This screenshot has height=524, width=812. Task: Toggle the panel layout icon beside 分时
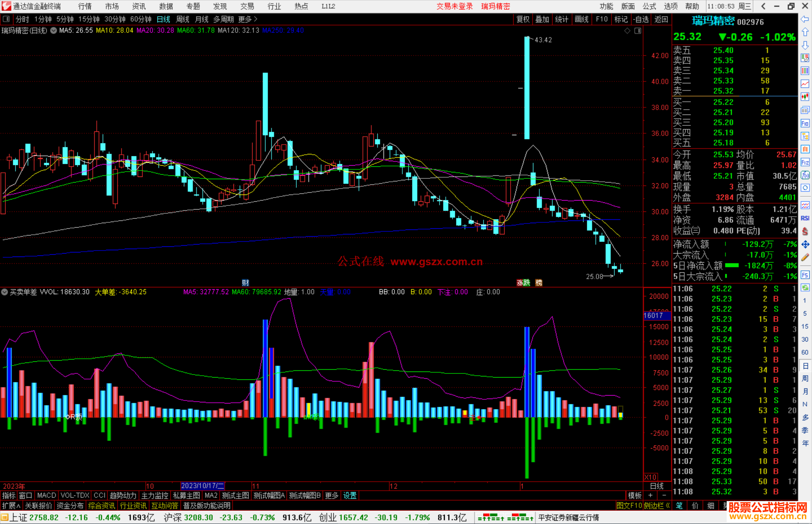point(6,19)
